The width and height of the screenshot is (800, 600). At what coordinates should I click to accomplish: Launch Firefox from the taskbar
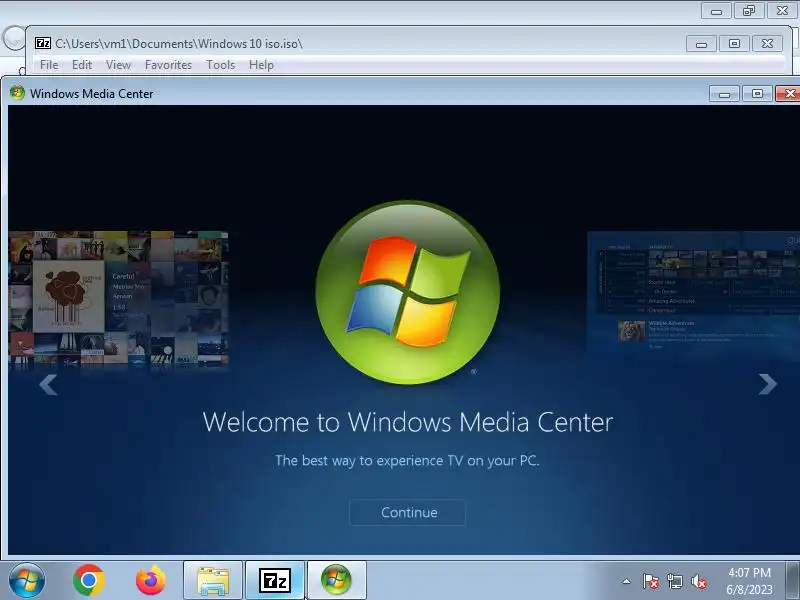coord(151,580)
